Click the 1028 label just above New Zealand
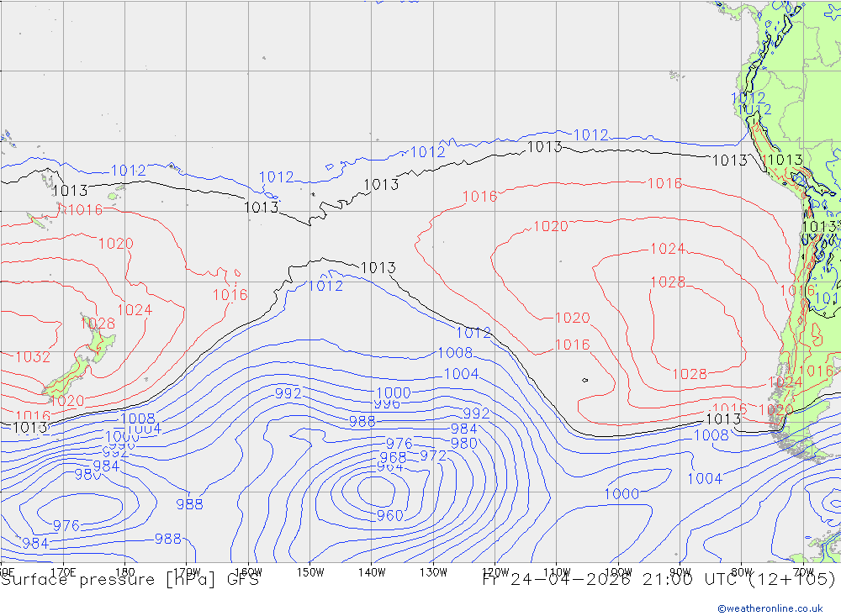This screenshot has height=616, width=841. pos(98,324)
